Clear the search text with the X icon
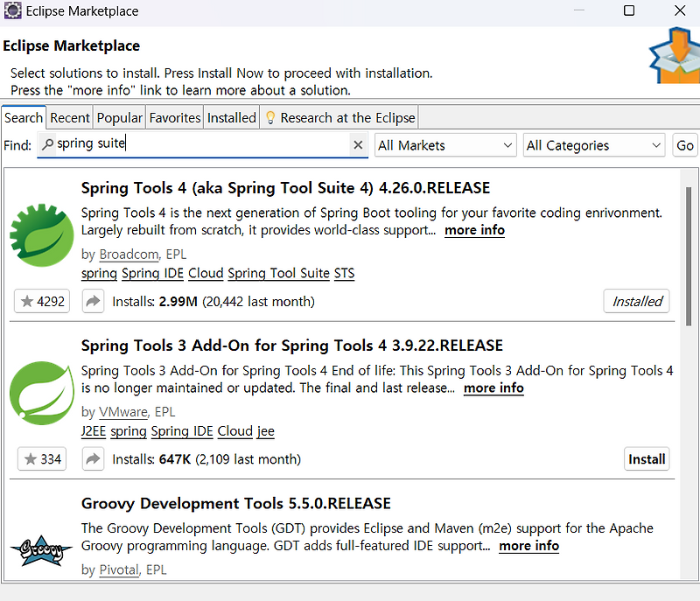700x601 pixels. pos(359,145)
